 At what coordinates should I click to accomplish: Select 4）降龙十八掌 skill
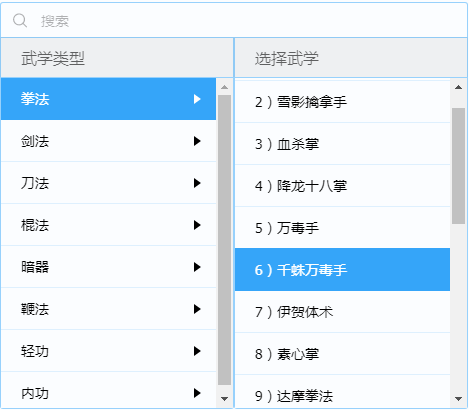pos(342,186)
